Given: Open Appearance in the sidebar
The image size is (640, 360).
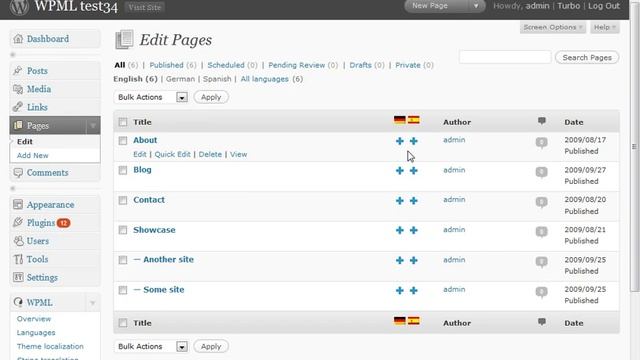Looking at the screenshot, I should 51,205.
